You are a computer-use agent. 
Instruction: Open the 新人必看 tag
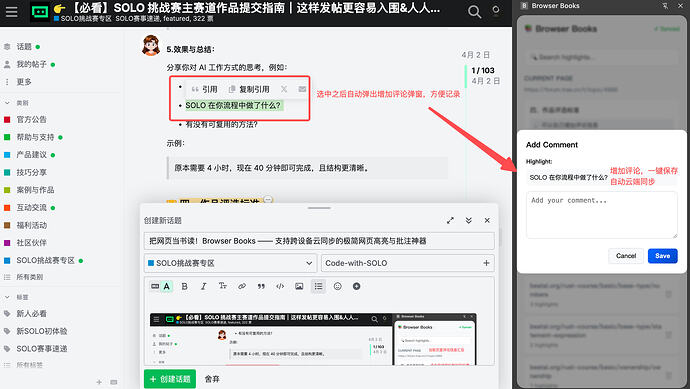click(x=31, y=313)
